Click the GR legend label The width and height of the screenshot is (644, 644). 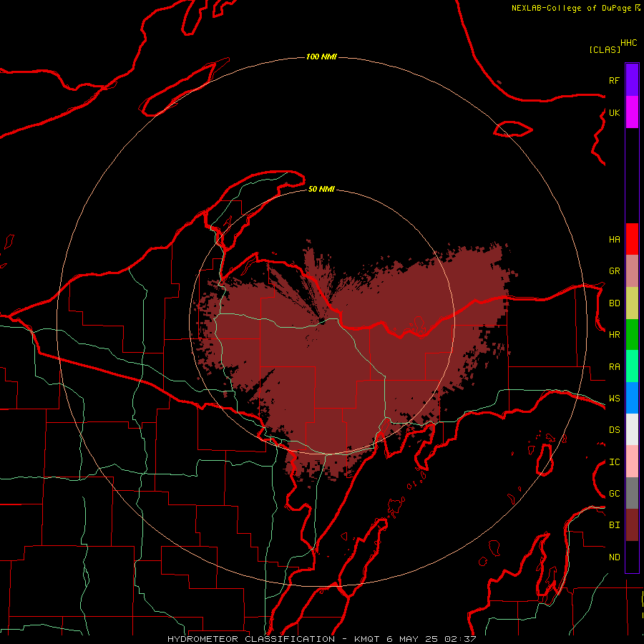pos(614,271)
